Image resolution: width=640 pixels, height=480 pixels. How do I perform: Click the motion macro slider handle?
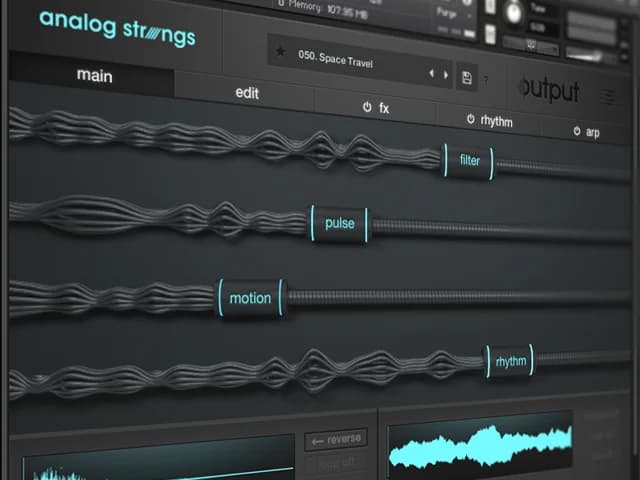(x=250, y=297)
